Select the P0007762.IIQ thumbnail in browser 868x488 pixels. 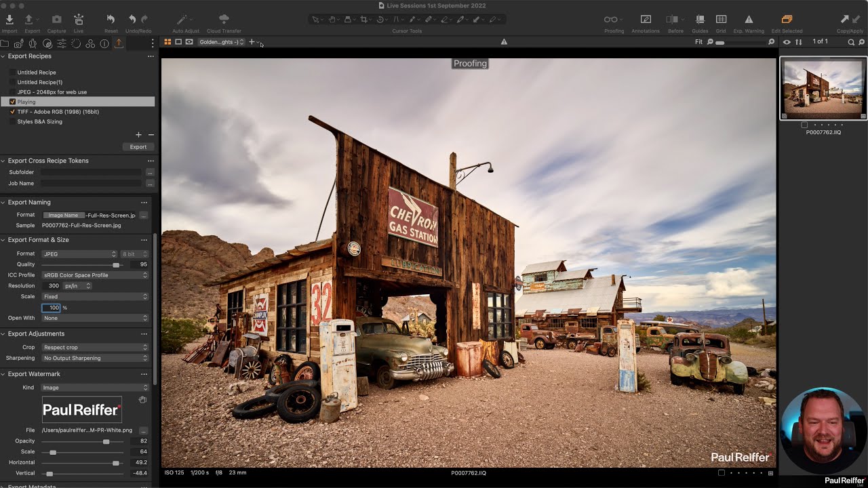click(823, 89)
